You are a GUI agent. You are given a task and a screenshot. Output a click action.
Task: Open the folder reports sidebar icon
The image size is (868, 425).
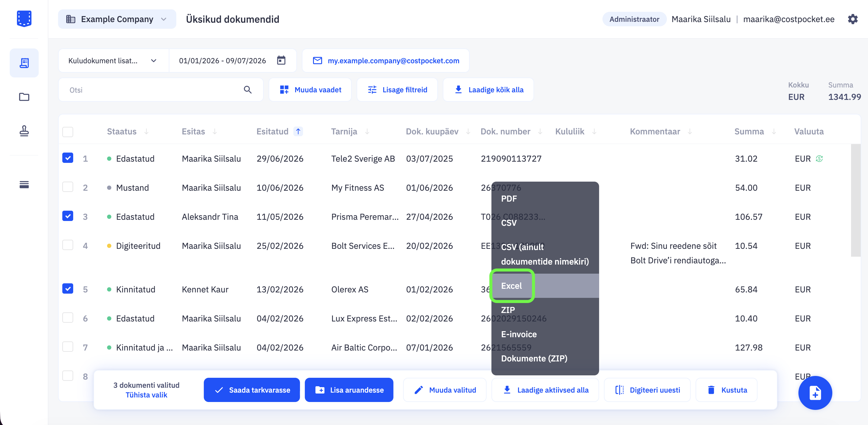click(24, 97)
